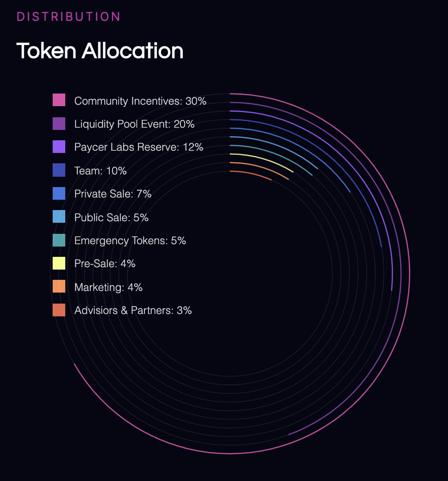Select the teal Emergency Tokens swatch

click(x=59, y=240)
